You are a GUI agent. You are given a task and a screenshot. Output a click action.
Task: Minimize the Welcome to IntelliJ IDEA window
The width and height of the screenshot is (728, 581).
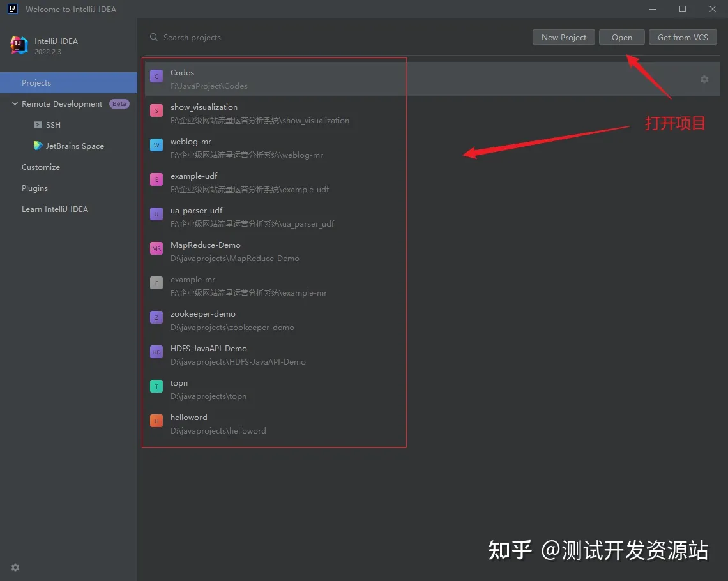pyautogui.click(x=652, y=9)
